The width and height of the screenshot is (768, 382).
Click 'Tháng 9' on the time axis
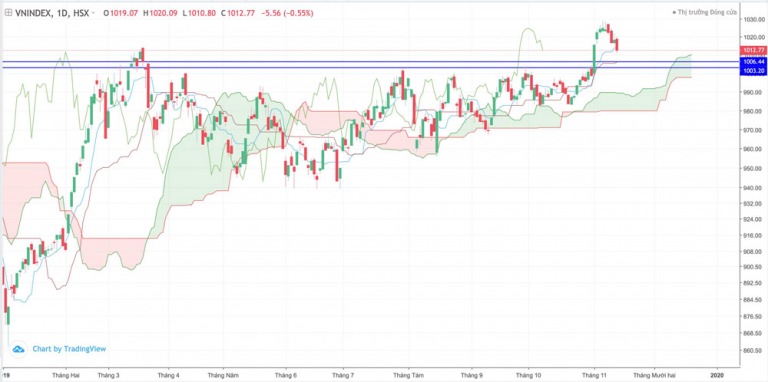pos(472,376)
